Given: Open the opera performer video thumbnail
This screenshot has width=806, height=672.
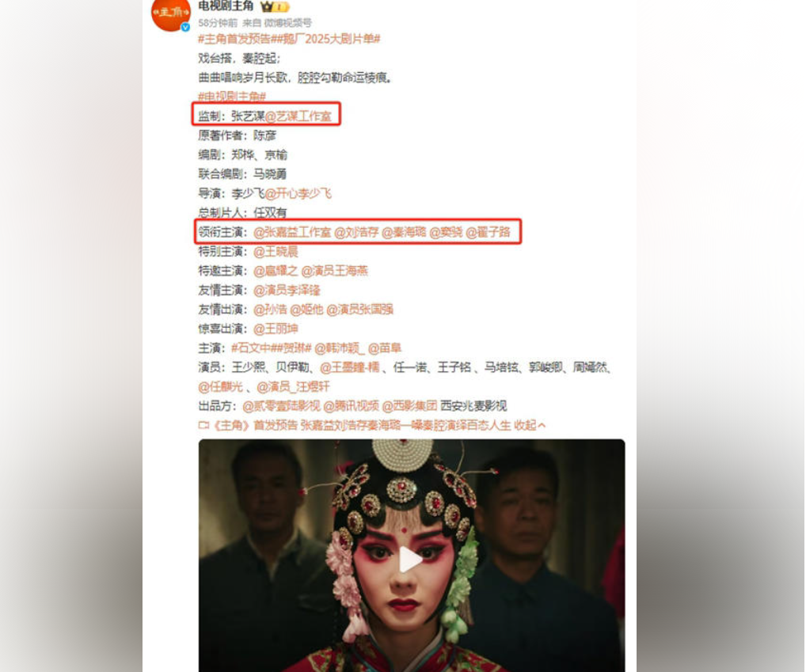Looking at the screenshot, I should (x=412, y=556).
